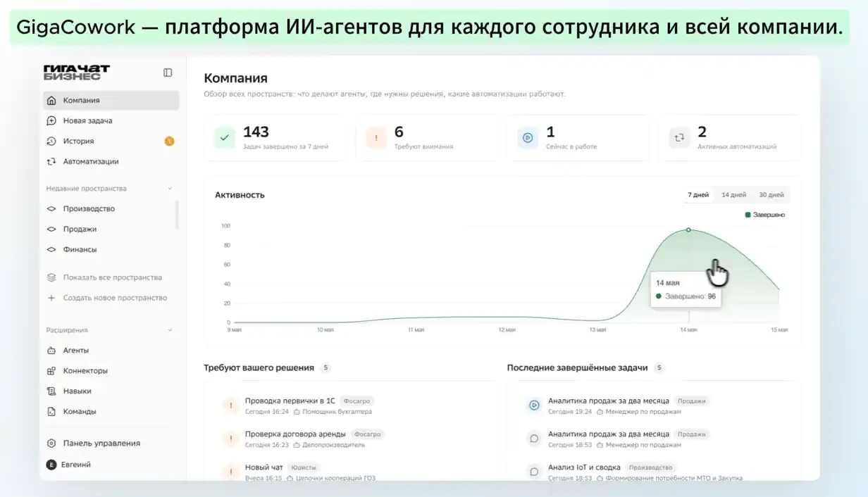This screenshot has width=868, height=497.
Task: Click the Продажи space icon
Action: 51,229
